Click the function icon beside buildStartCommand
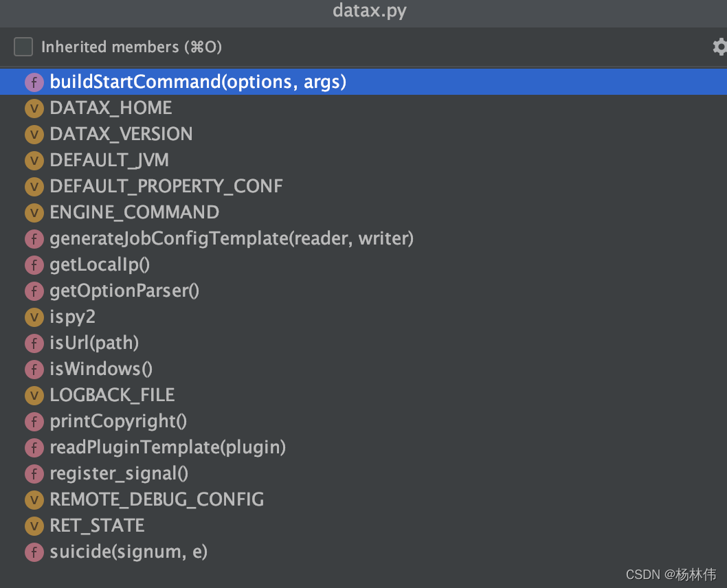 pyautogui.click(x=34, y=82)
